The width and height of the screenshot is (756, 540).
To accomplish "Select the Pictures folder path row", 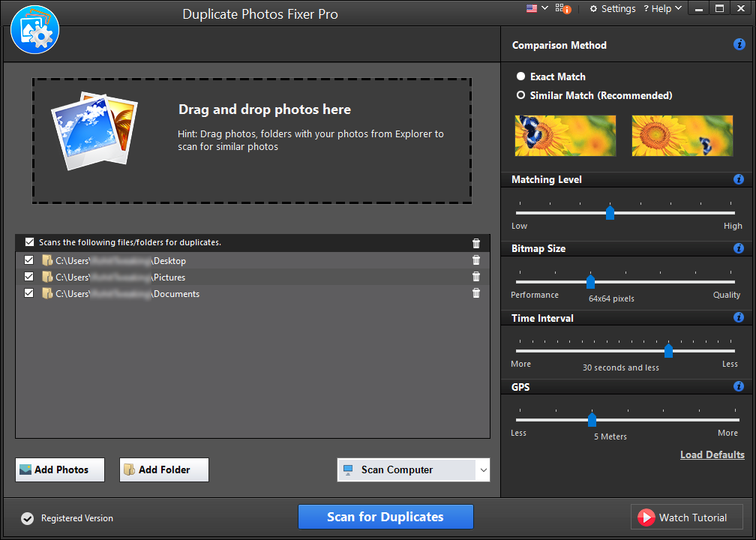I will [253, 277].
